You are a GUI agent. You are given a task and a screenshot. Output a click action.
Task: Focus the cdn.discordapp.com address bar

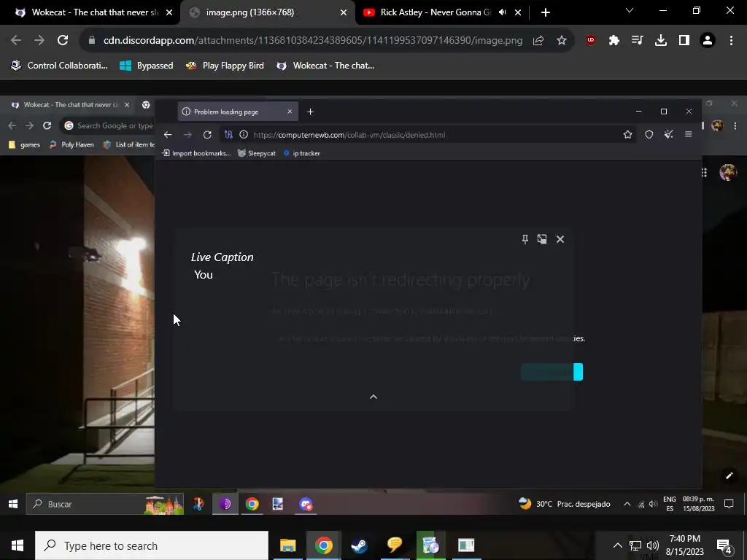(x=312, y=41)
